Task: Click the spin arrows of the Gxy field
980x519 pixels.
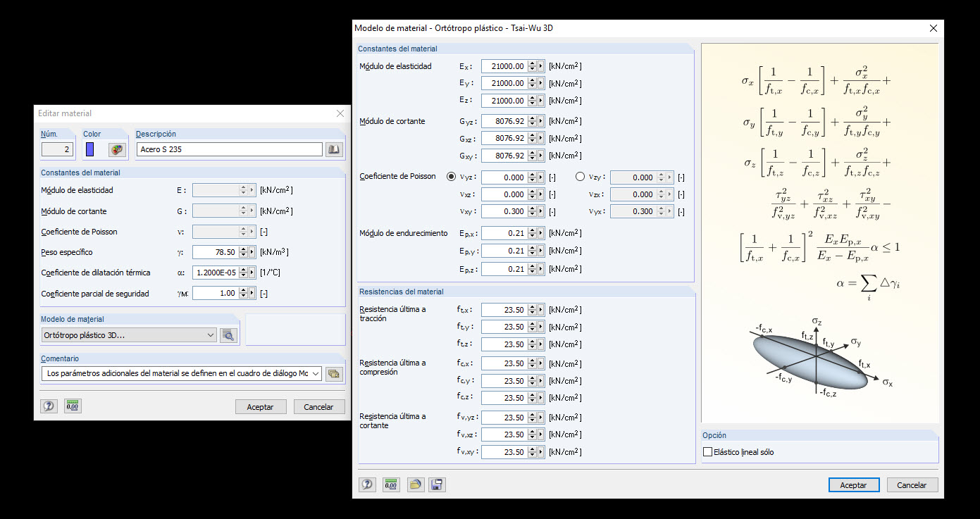Action: pyautogui.click(x=532, y=156)
